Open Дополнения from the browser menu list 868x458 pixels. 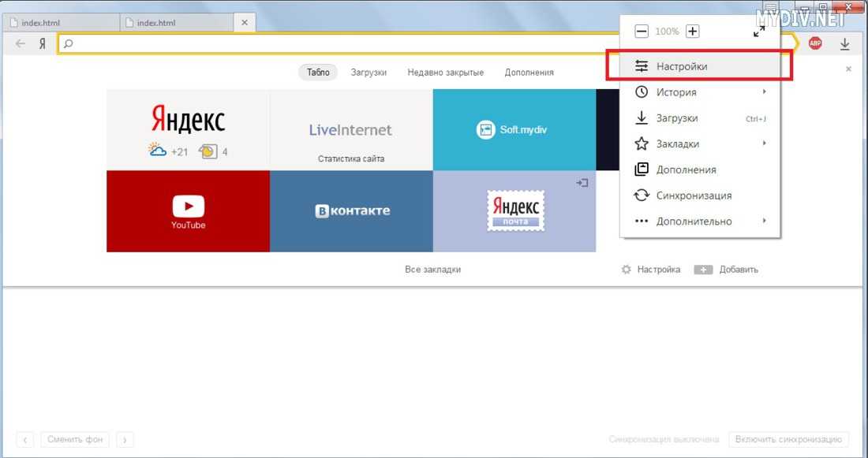[x=700, y=169]
